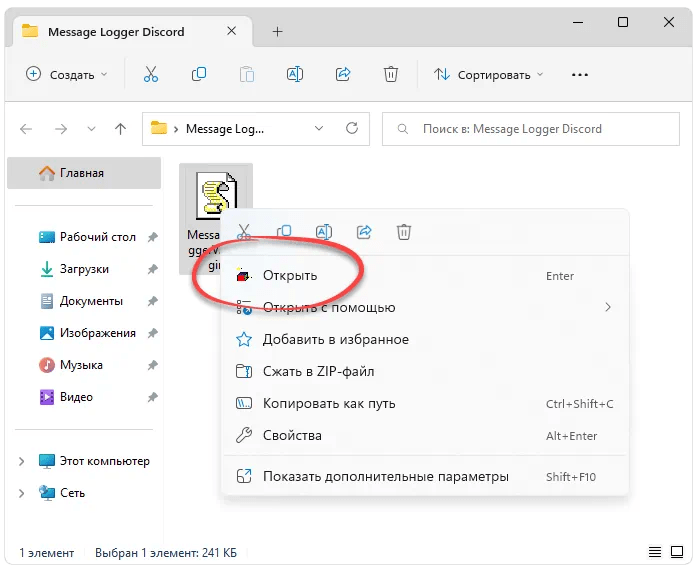
Task: Click the Message Log... address bar path
Action: click(x=225, y=129)
